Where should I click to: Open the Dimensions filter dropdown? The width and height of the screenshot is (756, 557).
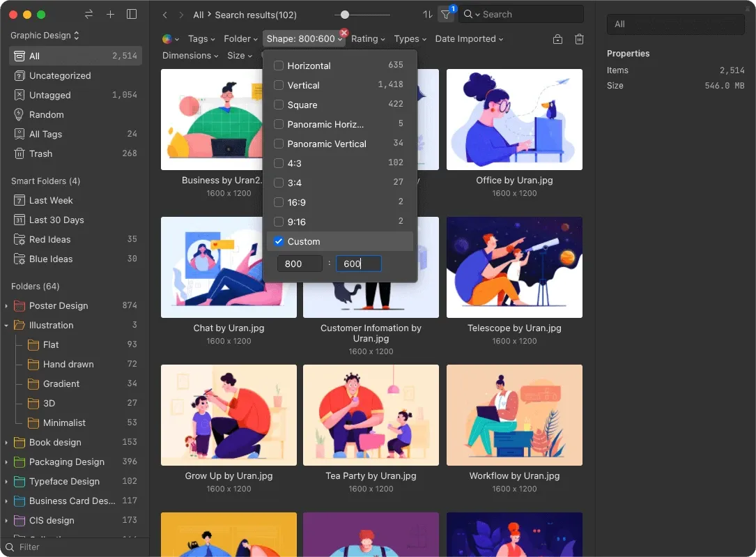[190, 56]
